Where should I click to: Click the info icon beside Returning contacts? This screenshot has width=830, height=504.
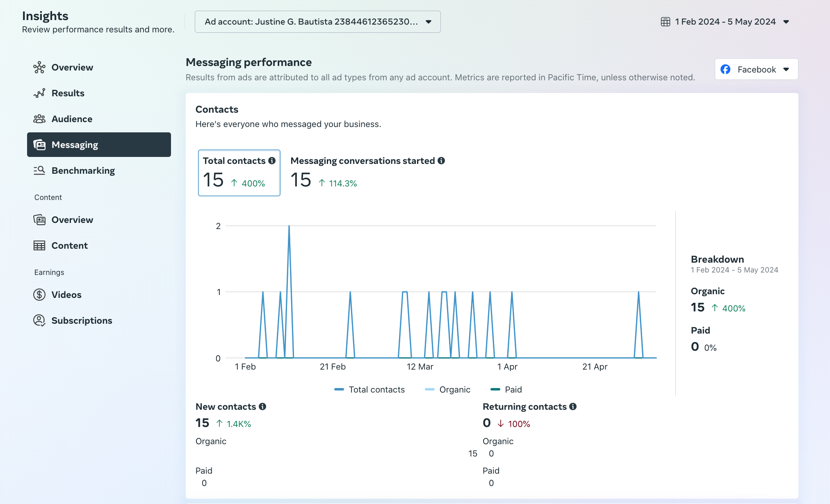pyautogui.click(x=573, y=406)
